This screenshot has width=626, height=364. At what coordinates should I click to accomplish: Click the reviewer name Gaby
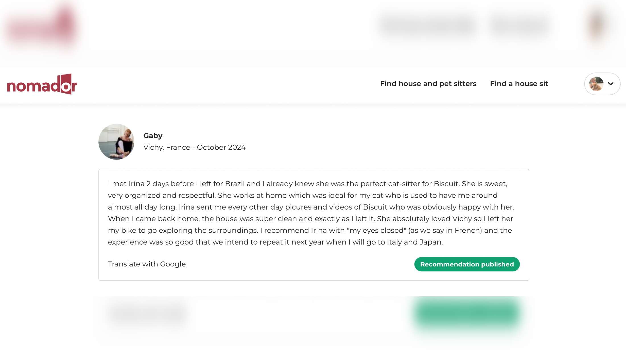(x=153, y=136)
